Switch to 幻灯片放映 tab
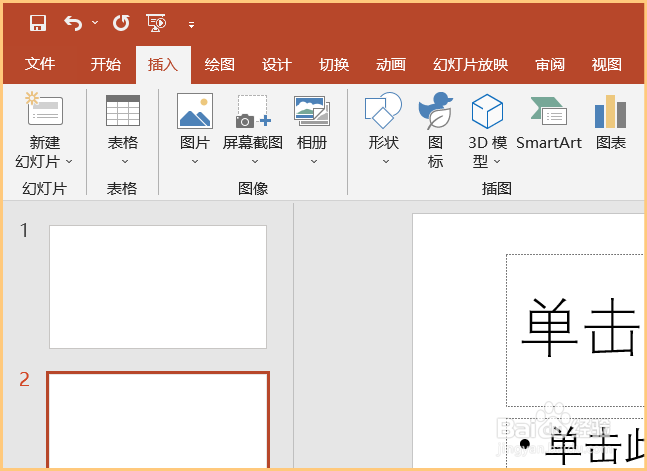Screen dimensions: 647x471 (x=470, y=64)
